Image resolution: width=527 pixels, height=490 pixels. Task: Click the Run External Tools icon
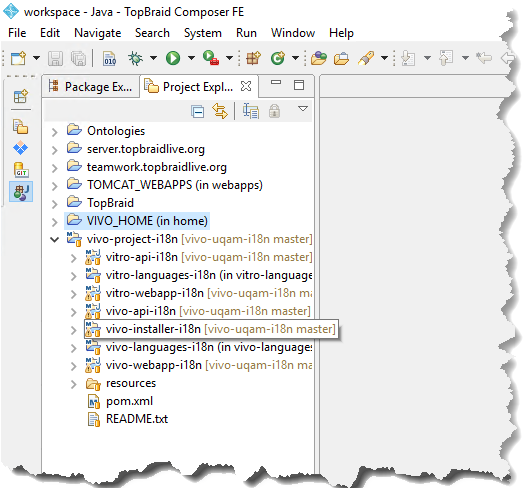coord(211,58)
